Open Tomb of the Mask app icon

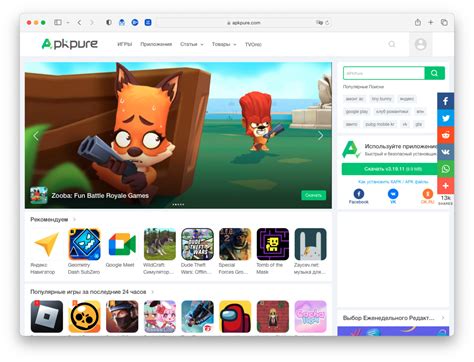[x=273, y=244]
